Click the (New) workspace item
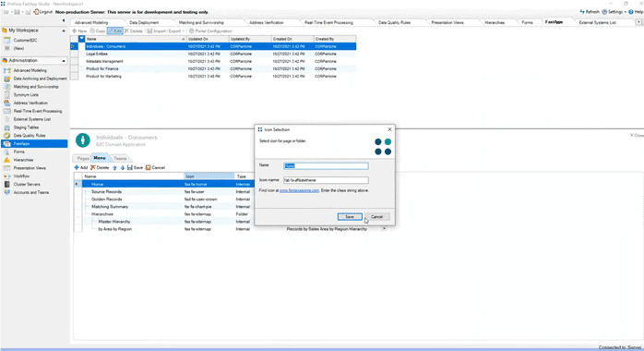 pos(18,49)
